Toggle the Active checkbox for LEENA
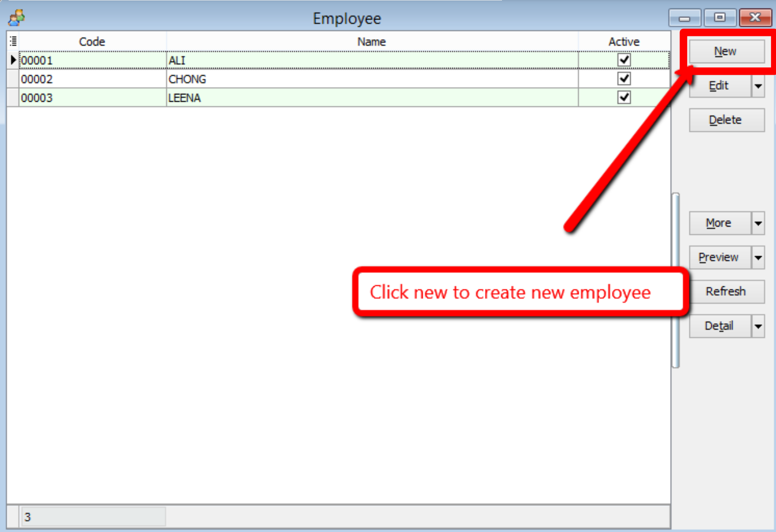 tap(625, 97)
